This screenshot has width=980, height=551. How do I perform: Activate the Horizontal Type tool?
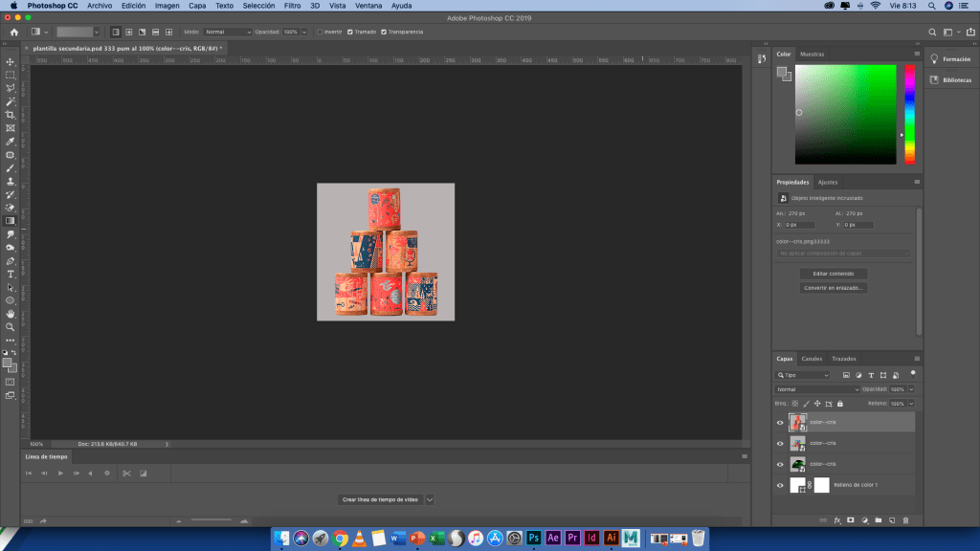pyautogui.click(x=11, y=274)
